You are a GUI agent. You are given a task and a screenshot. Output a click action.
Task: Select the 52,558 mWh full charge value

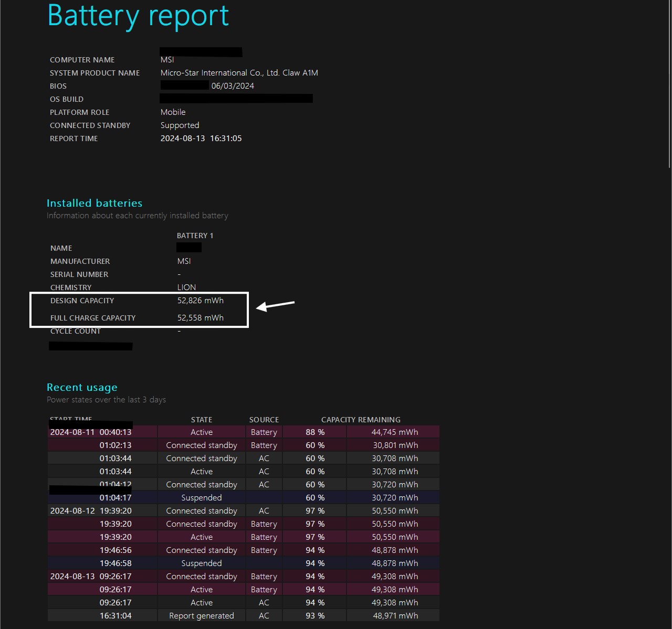point(201,318)
